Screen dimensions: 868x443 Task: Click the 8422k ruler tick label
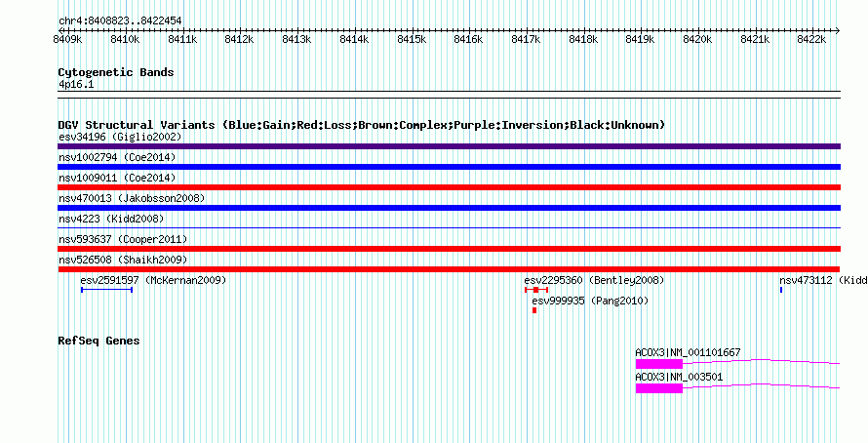[x=812, y=39]
